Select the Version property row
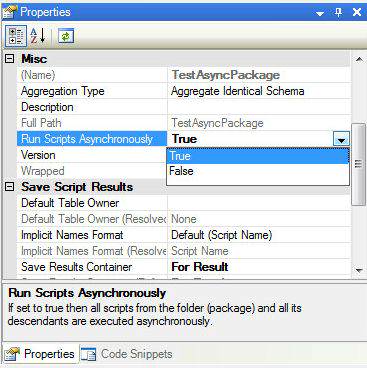Viewport: 367px width, 368px height. (92, 155)
